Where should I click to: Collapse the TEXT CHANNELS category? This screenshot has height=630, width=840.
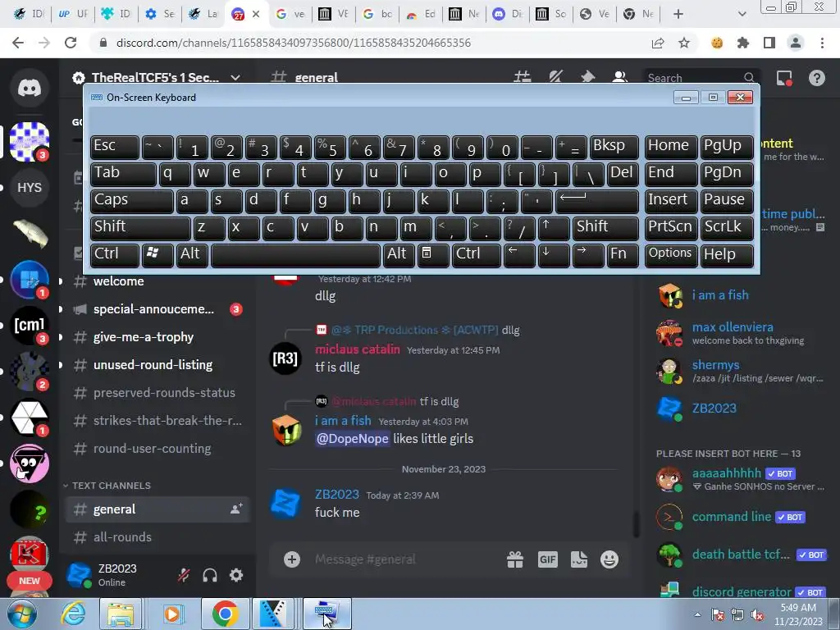click(107, 486)
